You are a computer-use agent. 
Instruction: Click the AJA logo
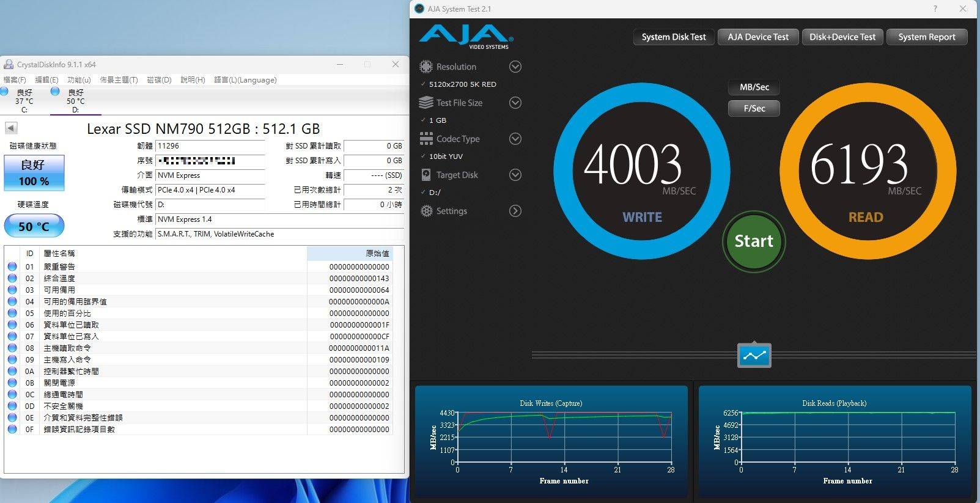pyautogui.click(x=466, y=36)
